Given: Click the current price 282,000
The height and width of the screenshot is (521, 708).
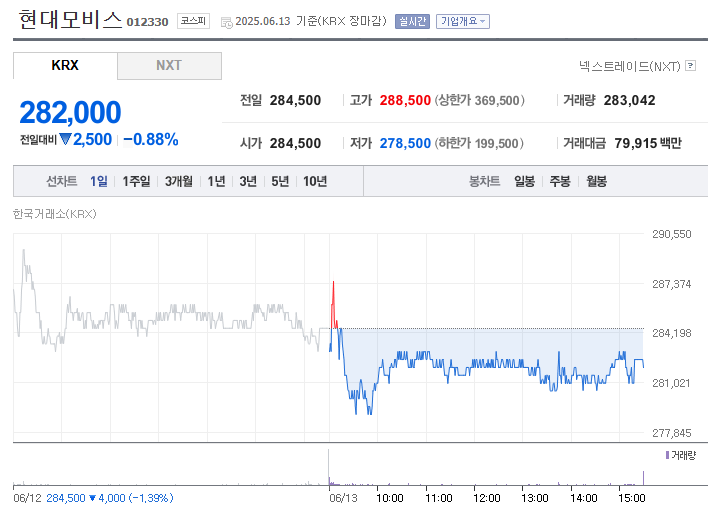Looking at the screenshot, I should (x=70, y=112).
